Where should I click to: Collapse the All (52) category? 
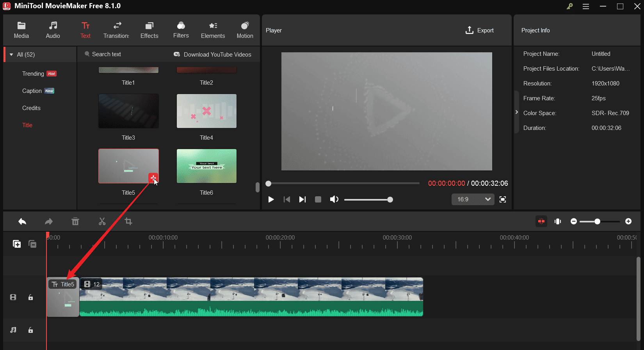click(x=11, y=55)
